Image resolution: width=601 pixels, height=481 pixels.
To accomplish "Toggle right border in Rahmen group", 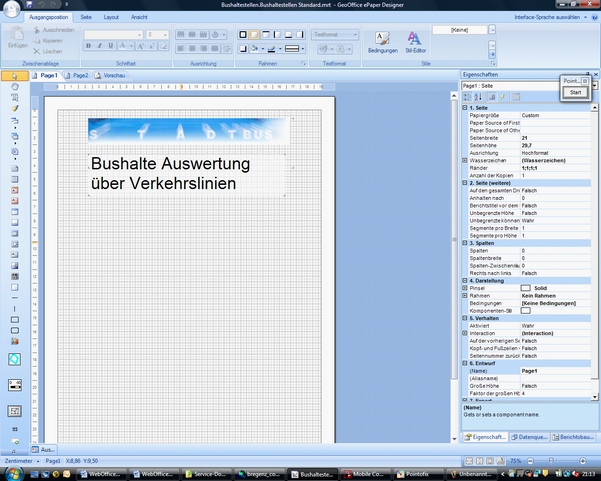I will click(x=300, y=35).
